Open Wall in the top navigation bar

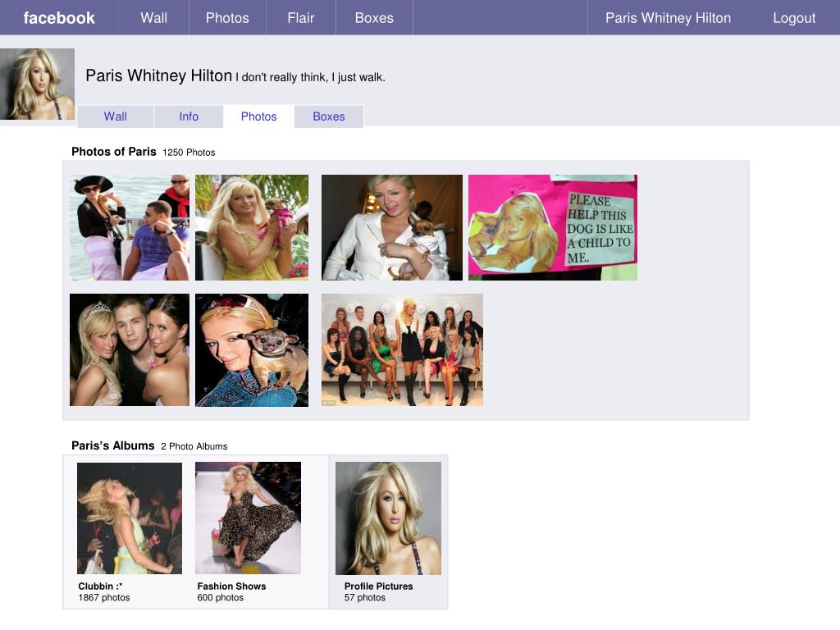[153, 18]
